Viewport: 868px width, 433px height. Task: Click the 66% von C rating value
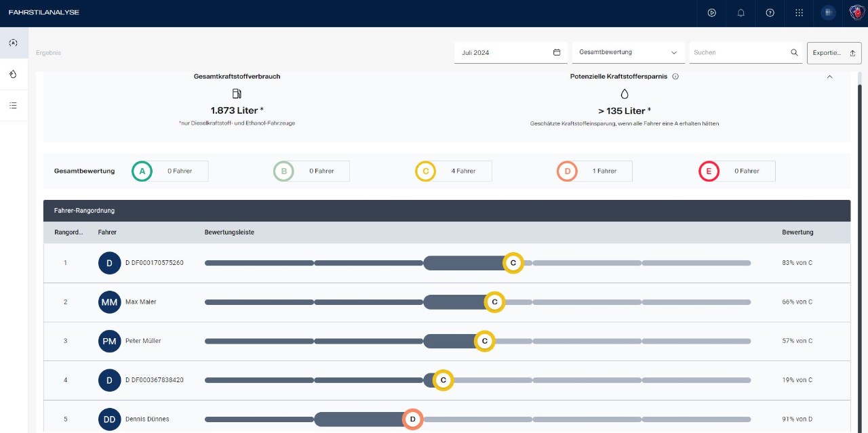tap(797, 302)
